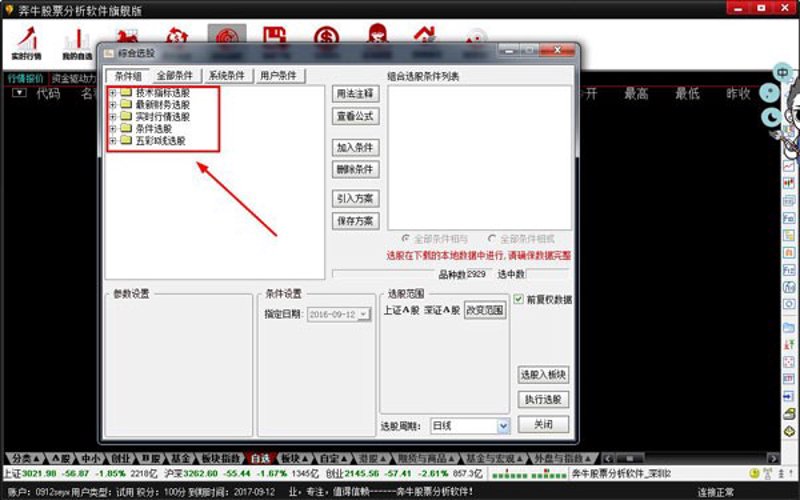
Task: Select the 全部条件相与 radio button
Action: (x=406, y=238)
